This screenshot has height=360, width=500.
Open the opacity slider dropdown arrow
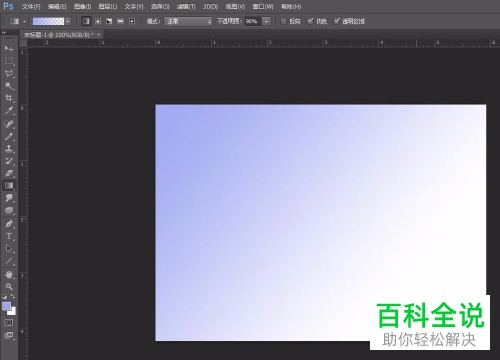pos(266,21)
